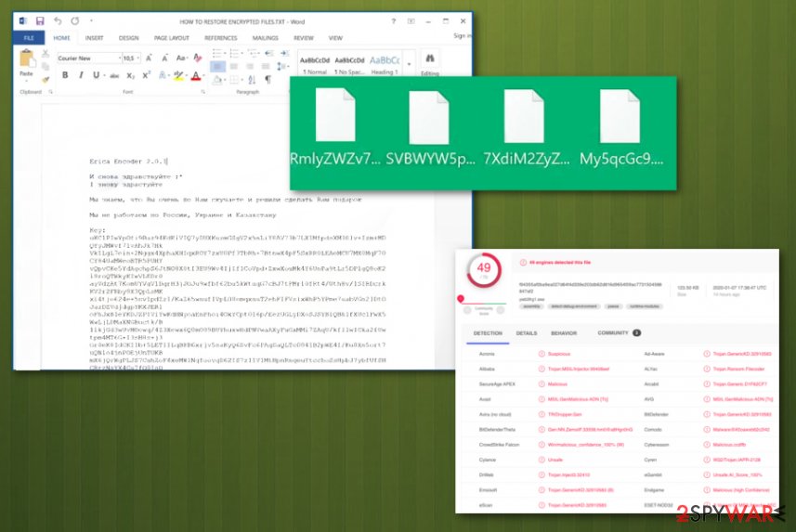
Task: Apply superscript formatting
Action: tap(146, 75)
